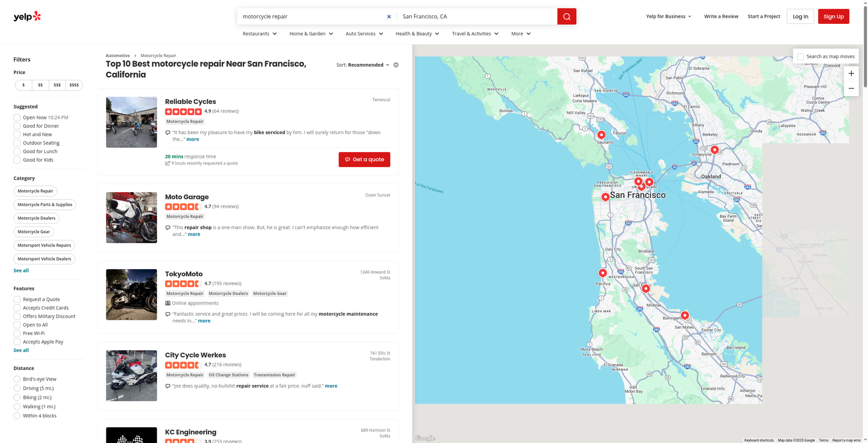Open the Automotive breadcrumb link

[x=118, y=55]
